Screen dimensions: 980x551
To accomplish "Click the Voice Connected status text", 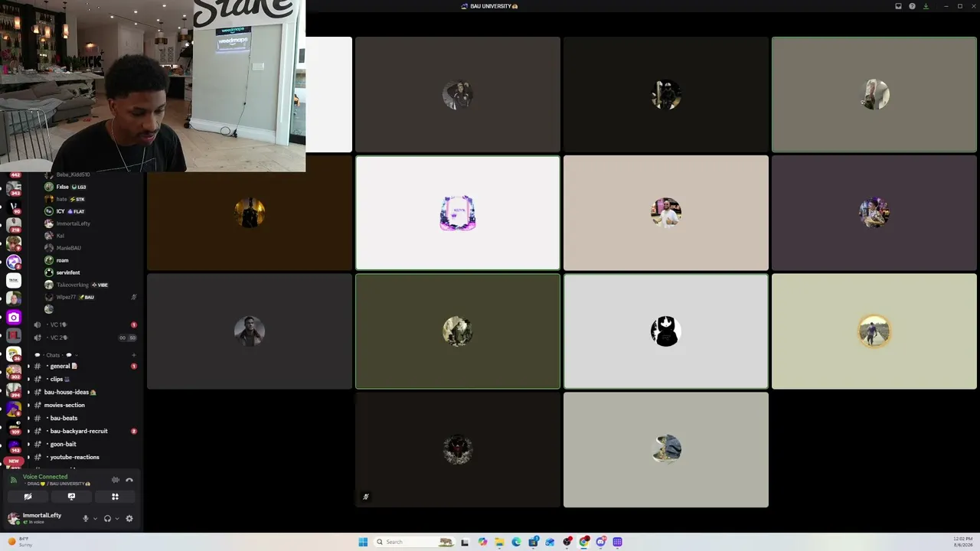I will tap(45, 477).
